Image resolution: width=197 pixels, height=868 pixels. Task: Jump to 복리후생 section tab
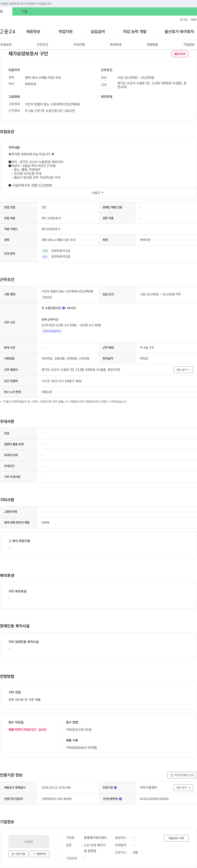(116, 45)
